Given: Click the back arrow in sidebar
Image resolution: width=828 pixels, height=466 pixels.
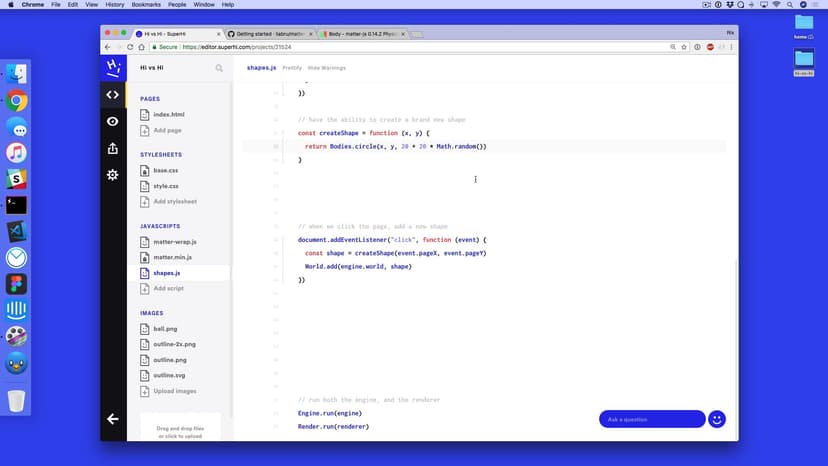Looking at the screenshot, I should pos(112,419).
